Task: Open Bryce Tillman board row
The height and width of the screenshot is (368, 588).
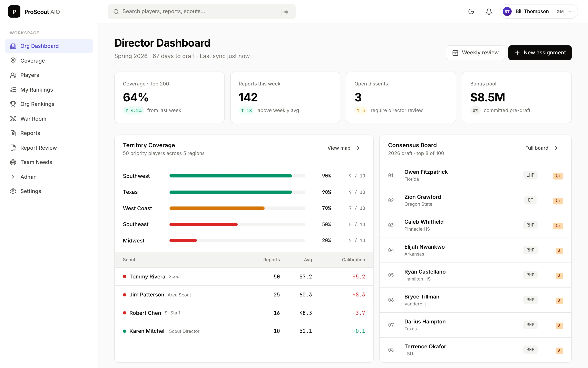Action: coord(475,300)
